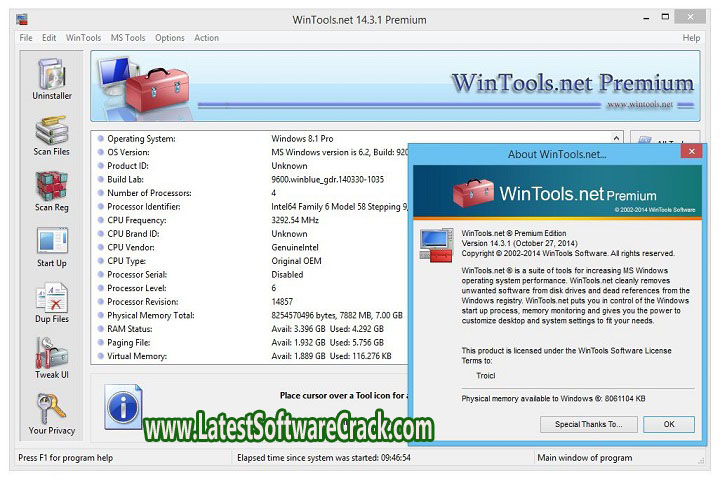This screenshot has height=480, width=720.
Task: Open the Tweak UI tool
Action: click(52, 358)
